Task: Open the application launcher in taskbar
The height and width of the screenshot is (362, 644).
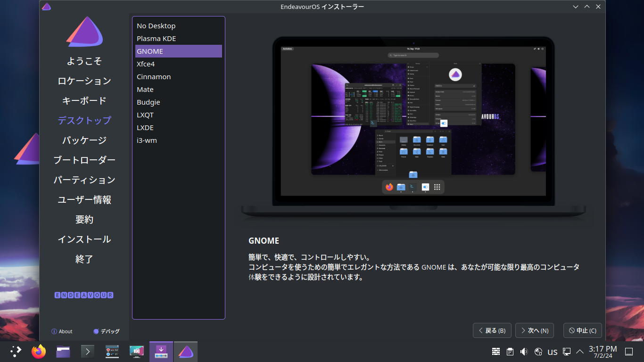Action: tap(16, 351)
